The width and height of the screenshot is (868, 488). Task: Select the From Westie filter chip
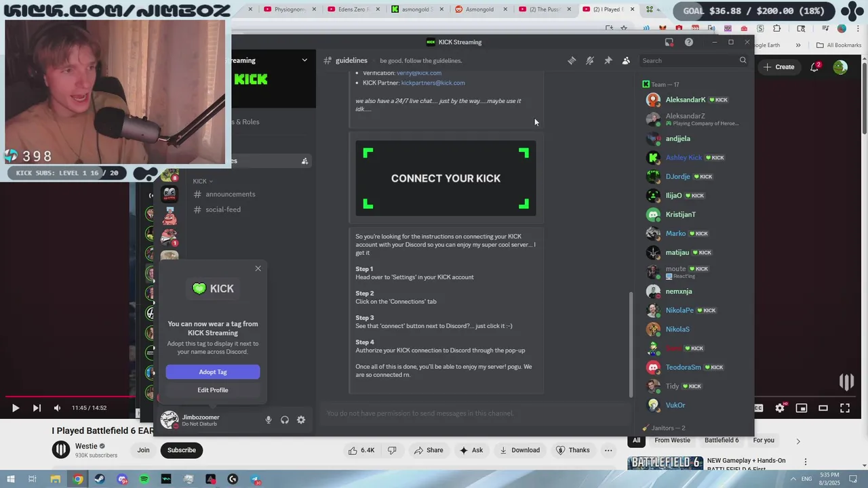coord(672,441)
